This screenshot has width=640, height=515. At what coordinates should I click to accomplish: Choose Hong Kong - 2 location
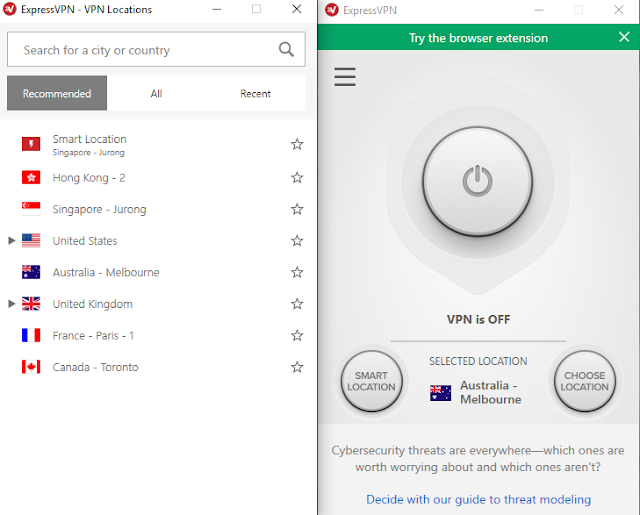pos(89,178)
